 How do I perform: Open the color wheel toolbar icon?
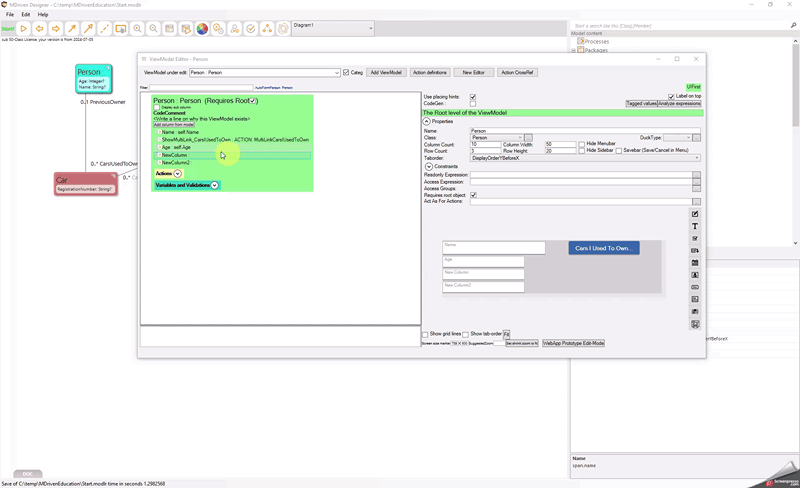(202, 29)
